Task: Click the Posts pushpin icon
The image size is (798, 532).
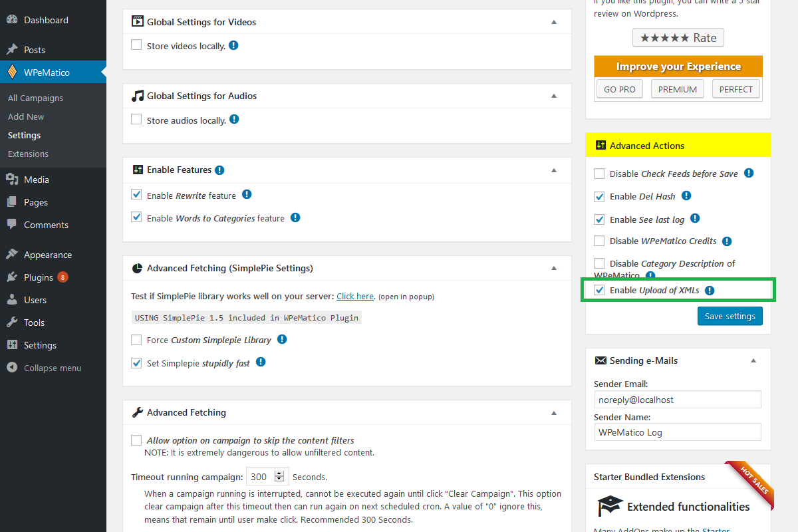Action: pos(12,50)
